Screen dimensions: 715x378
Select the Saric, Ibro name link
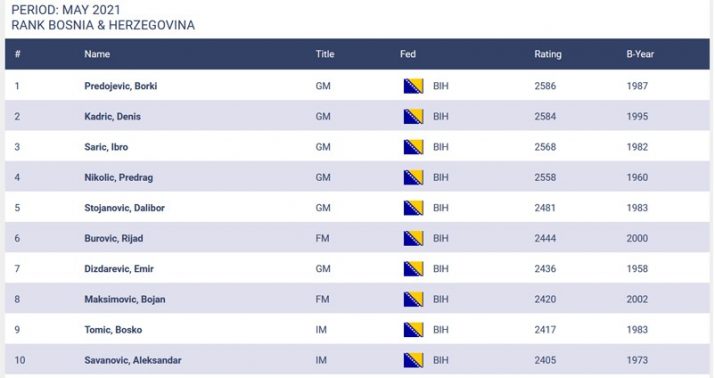click(x=106, y=147)
